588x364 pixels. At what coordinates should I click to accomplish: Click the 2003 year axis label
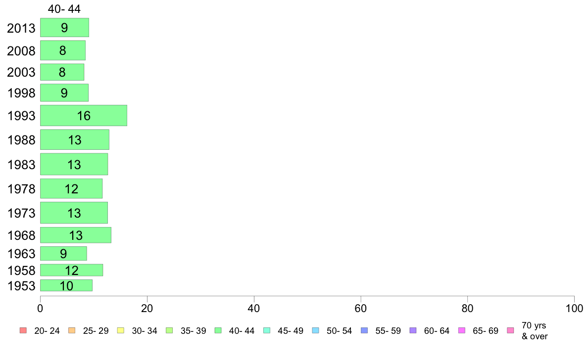(x=21, y=72)
